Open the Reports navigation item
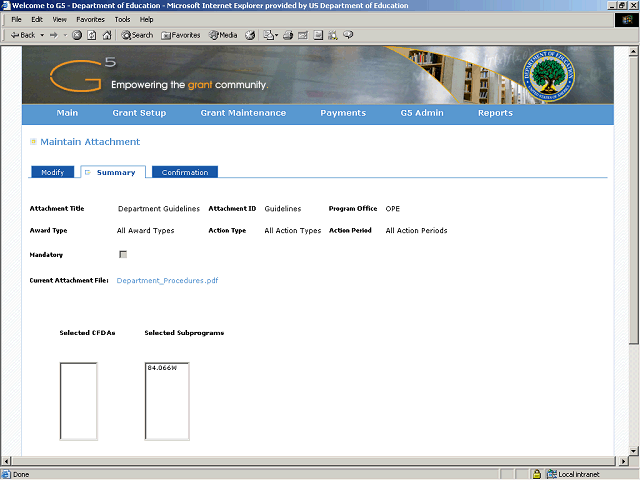The height and width of the screenshot is (480, 640). coord(496,113)
